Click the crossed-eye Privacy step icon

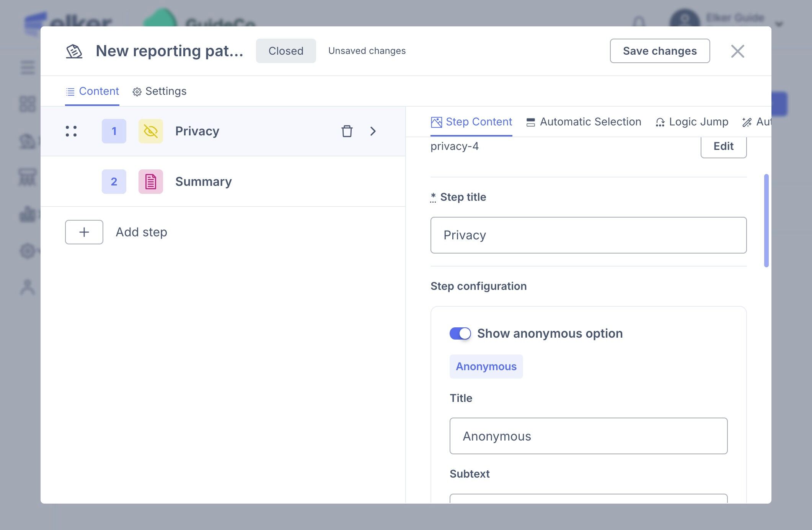pos(150,131)
